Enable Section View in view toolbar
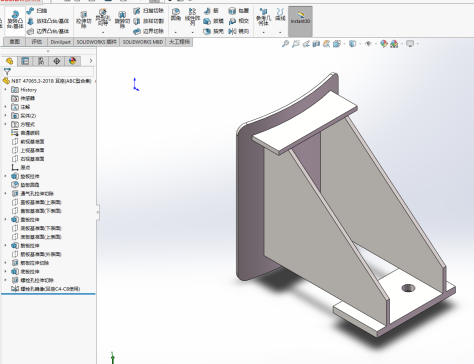 [x=316, y=44]
